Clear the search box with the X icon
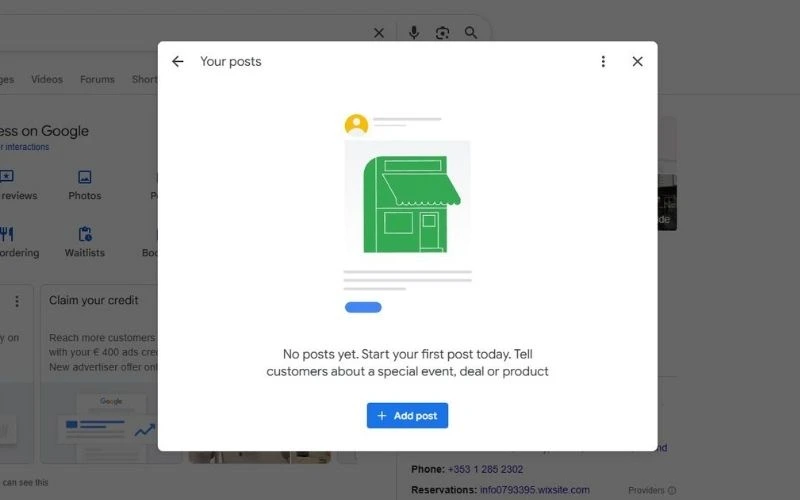 click(x=379, y=33)
